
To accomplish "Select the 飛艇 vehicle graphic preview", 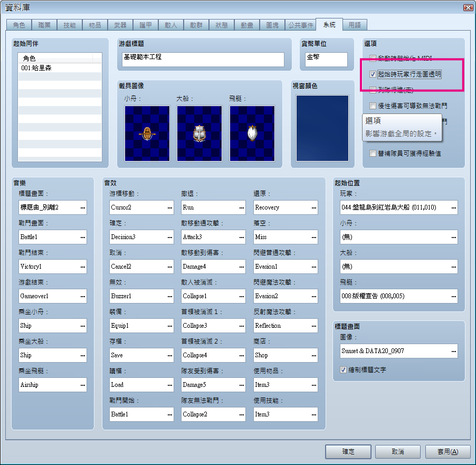I will 252,134.
